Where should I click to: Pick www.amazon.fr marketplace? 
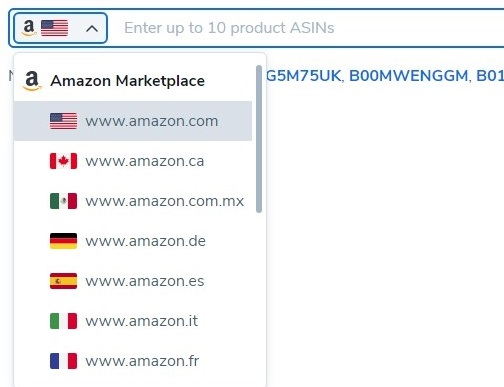(x=133, y=361)
